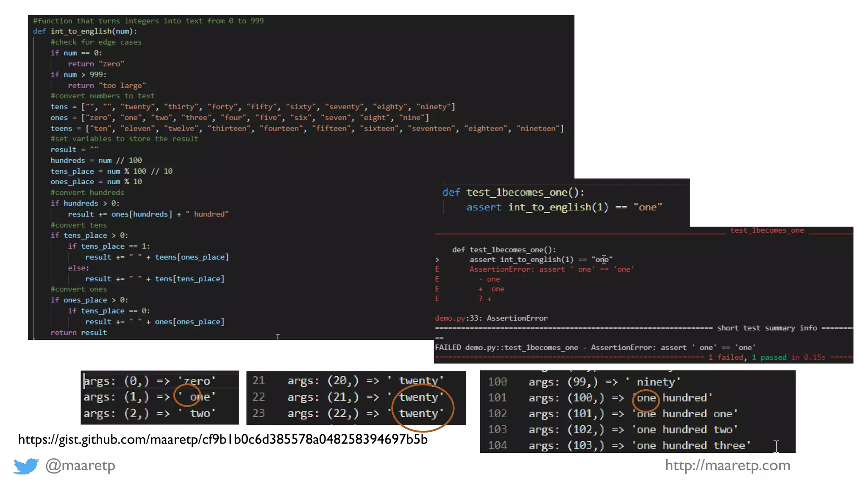Image resolution: width=868 pixels, height=488 pixels.
Task: Click the Twitter bird icon
Action: coord(26,466)
